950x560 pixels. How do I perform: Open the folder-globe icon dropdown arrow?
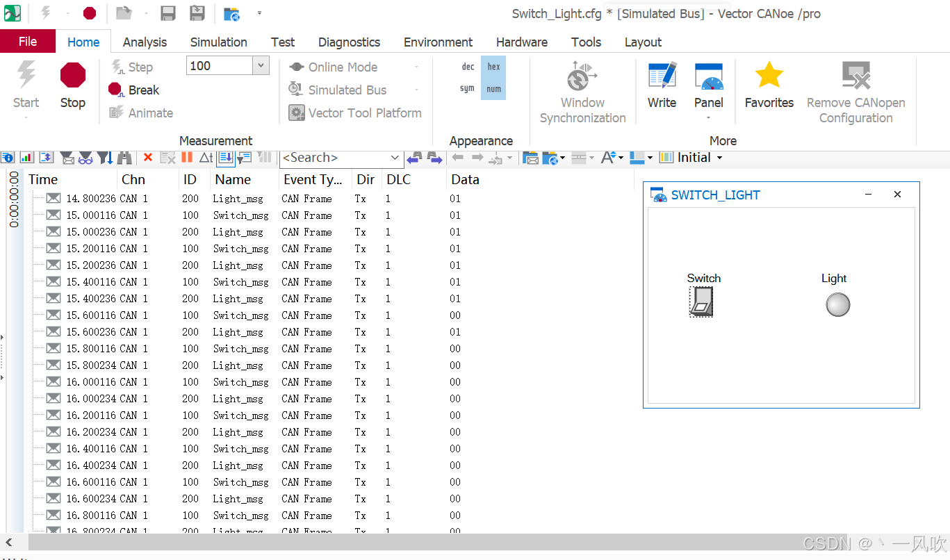(562, 158)
